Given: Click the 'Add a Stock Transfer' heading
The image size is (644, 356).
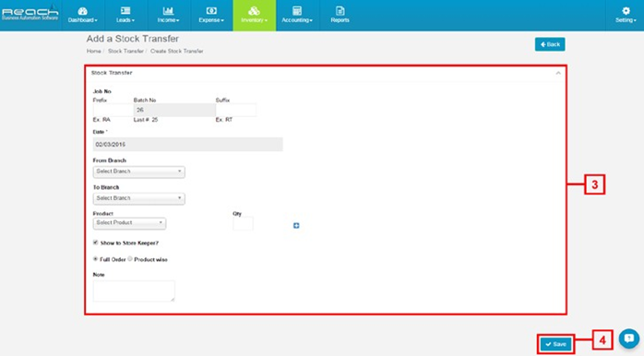Looking at the screenshot, I should [133, 39].
